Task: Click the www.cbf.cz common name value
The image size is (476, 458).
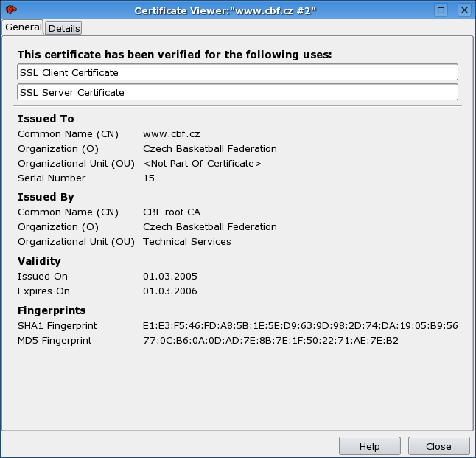Action: [x=171, y=134]
